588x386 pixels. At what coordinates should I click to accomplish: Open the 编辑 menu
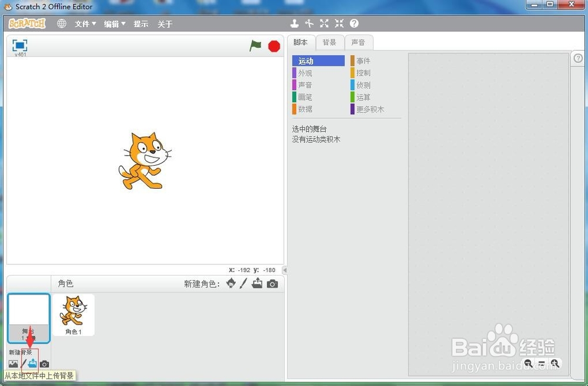click(115, 24)
